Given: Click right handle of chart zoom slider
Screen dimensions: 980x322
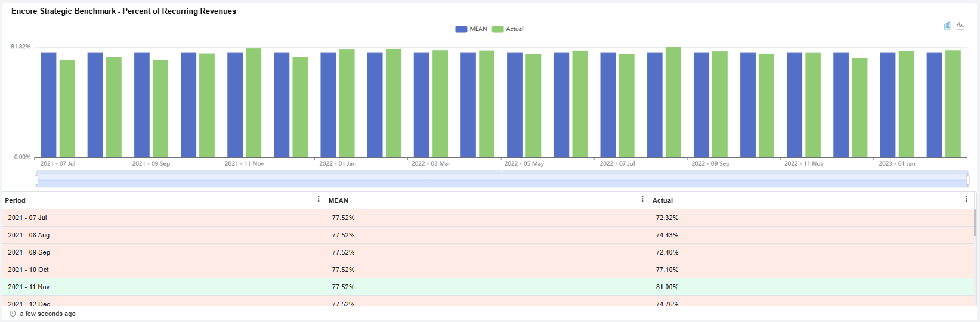Looking at the screenshot, I should pos(967,179).
